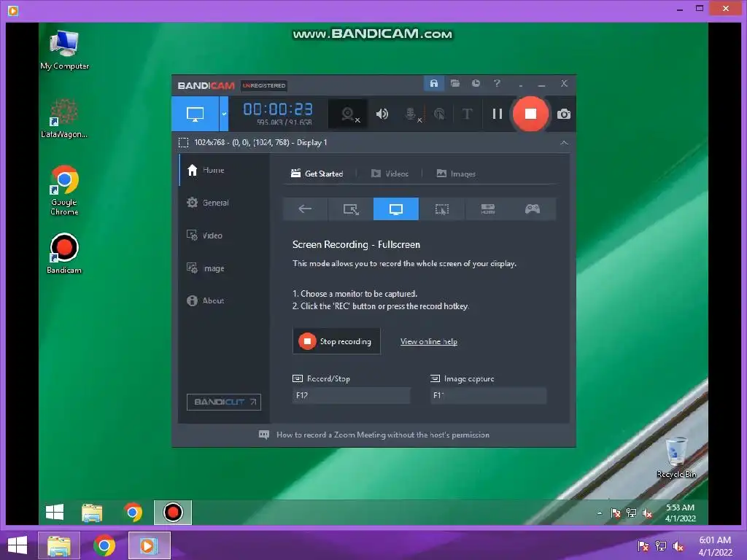The width and height of the screenshot is (747, 560).
Task: Open the Bandicam help question mark
Action: (497, 84)
